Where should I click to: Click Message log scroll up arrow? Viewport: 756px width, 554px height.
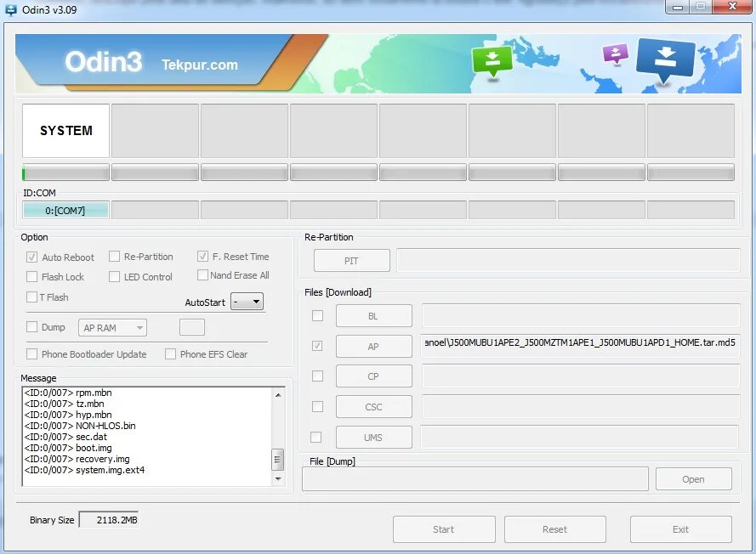pos(278,394)
